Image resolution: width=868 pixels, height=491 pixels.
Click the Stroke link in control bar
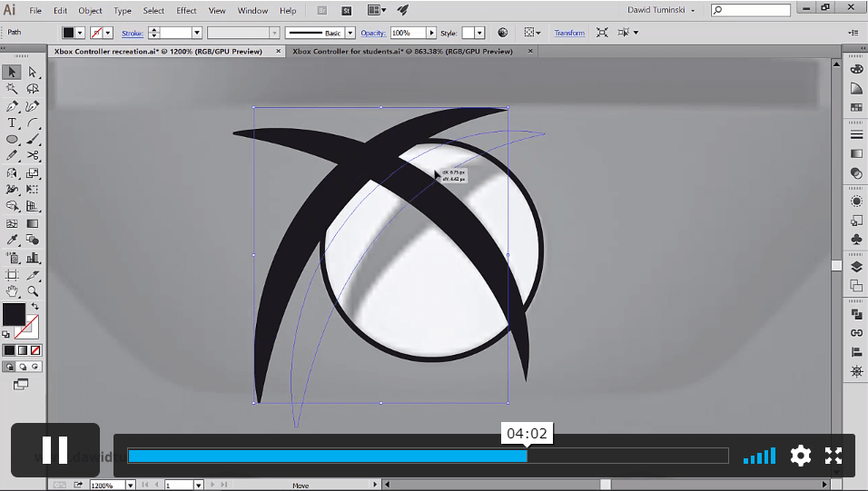[x=133, y=34]
